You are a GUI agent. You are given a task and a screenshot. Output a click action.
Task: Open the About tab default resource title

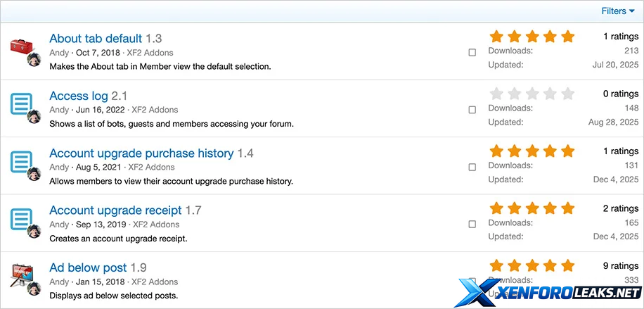point(96,39)
